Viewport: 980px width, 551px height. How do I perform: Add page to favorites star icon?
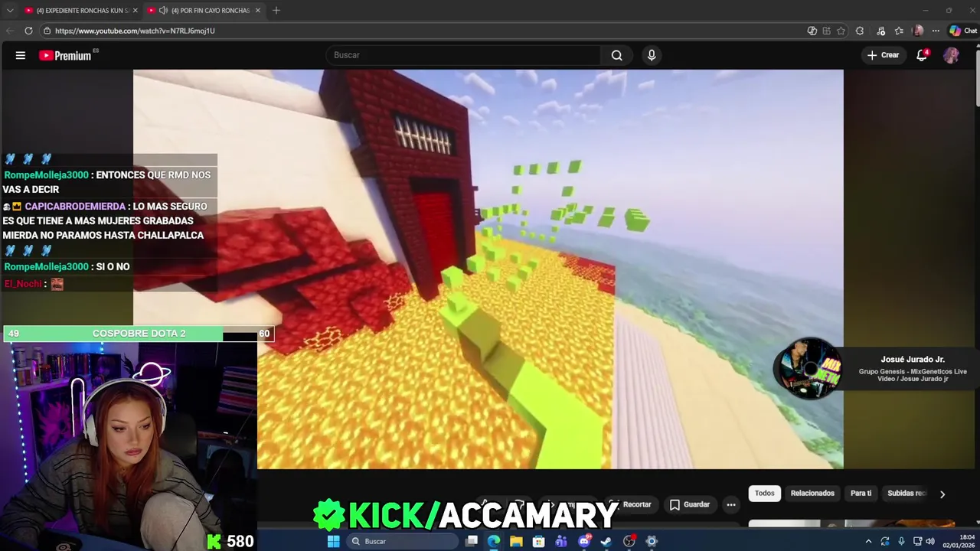(841, 31)
